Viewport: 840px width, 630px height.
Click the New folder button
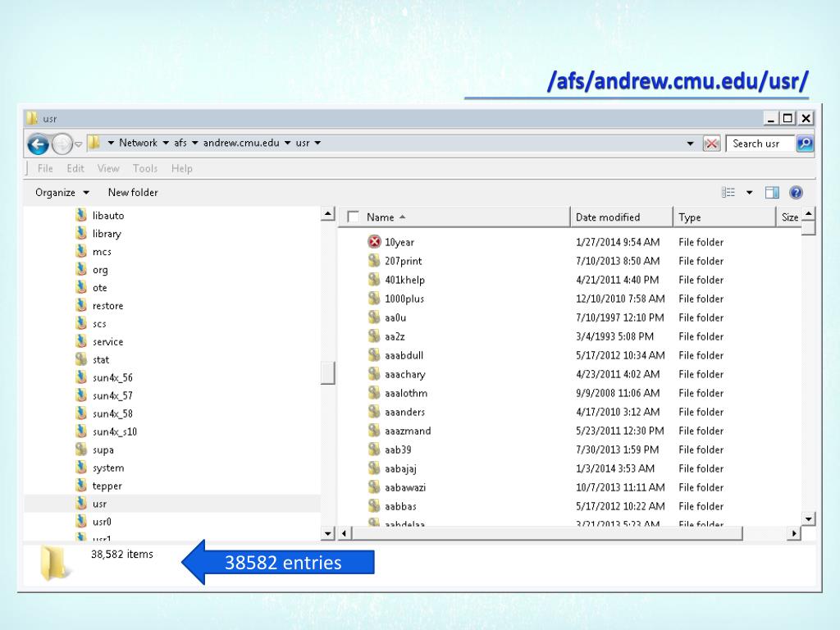pos(133,192)
